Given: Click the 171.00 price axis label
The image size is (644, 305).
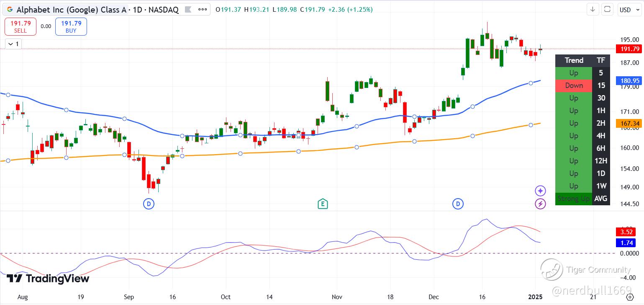Looking at the screenshot, I should 630,112.
